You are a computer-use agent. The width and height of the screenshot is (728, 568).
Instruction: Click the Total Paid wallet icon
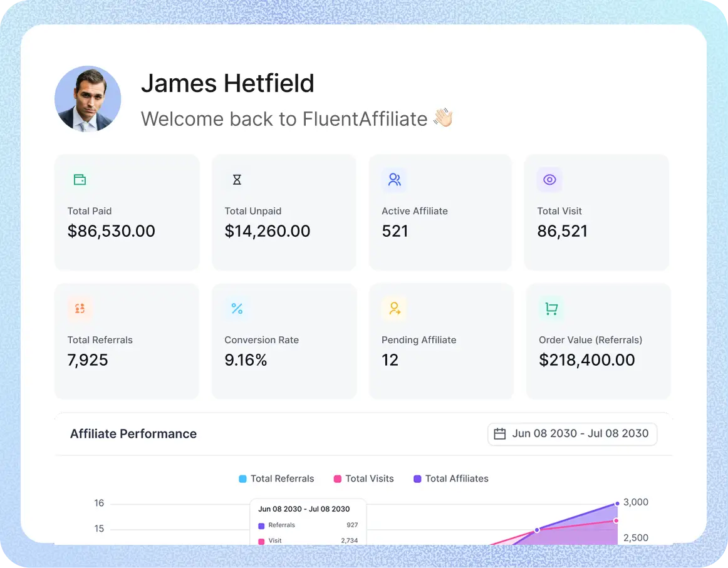pyautogui.click(x=80, y=179)
